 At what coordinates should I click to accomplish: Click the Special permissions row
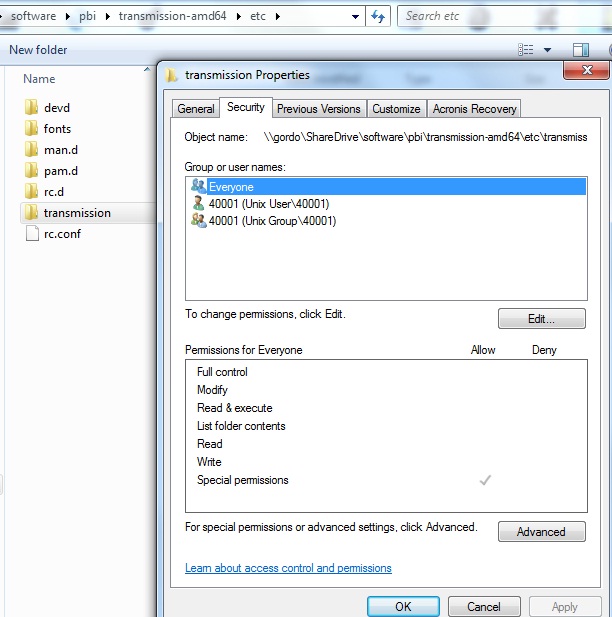pos(386,480)
